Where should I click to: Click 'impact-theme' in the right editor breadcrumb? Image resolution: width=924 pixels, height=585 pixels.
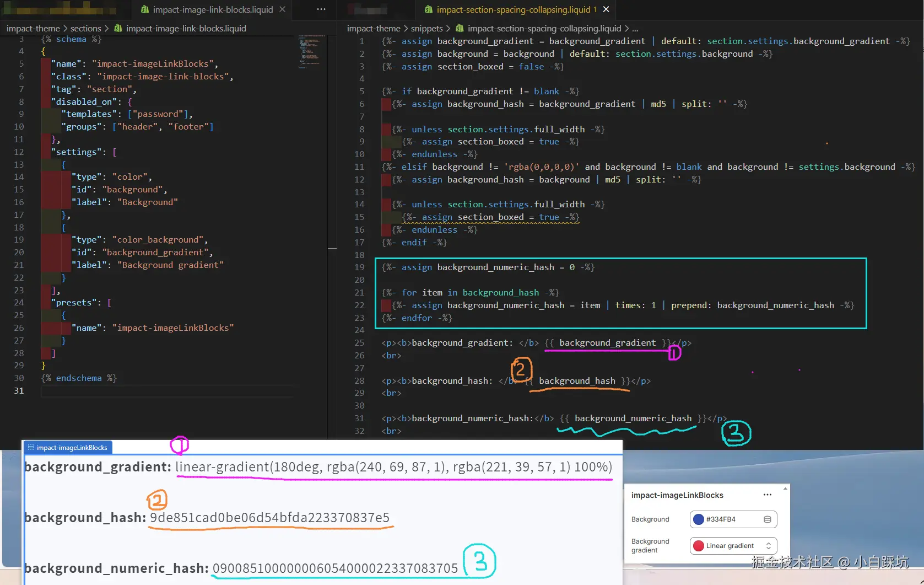tap(374, 28)
